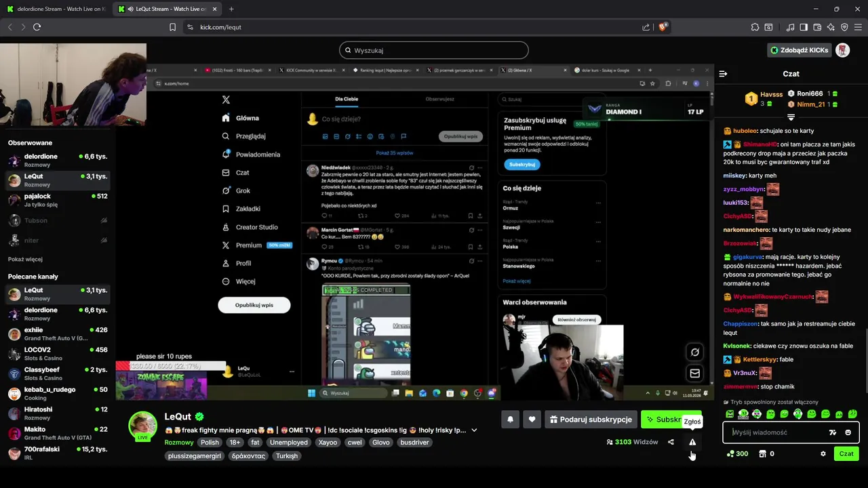Open exhiie recommended channel
868x488 pixels.
click(x=58, y=333)
